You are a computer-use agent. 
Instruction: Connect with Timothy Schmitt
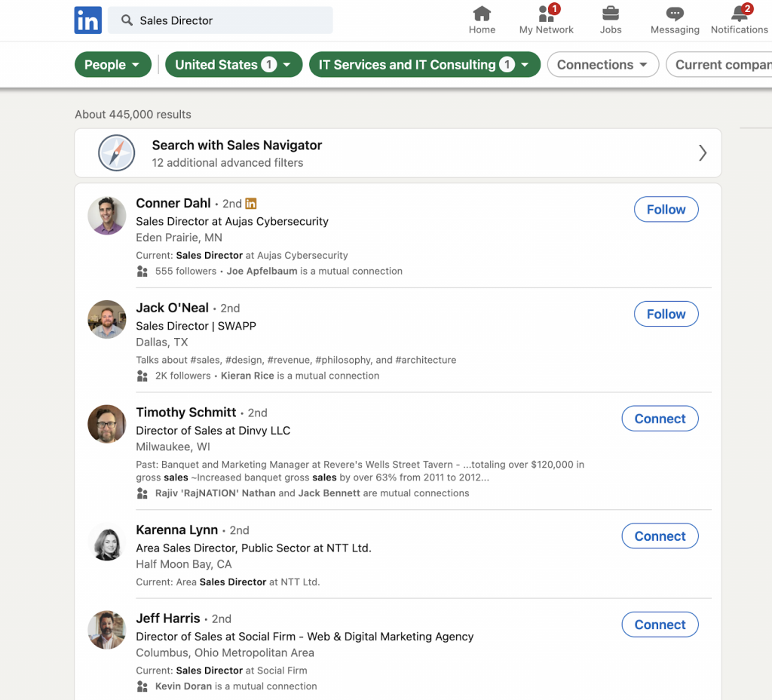pyautogui.click(x=660, y=418)
